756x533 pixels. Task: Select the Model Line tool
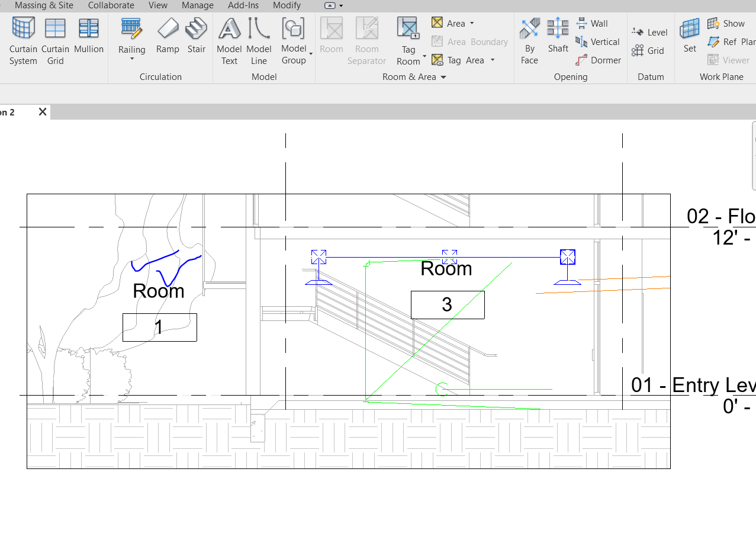tap(259, 40)
